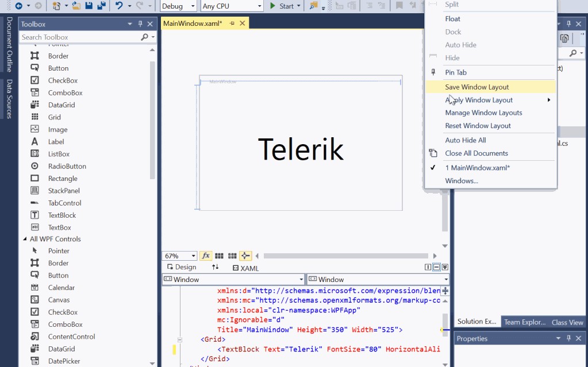Screen dimensions: 588x367
Task: Click the swap panes arrows icon
Action: [x=215, y=267]
